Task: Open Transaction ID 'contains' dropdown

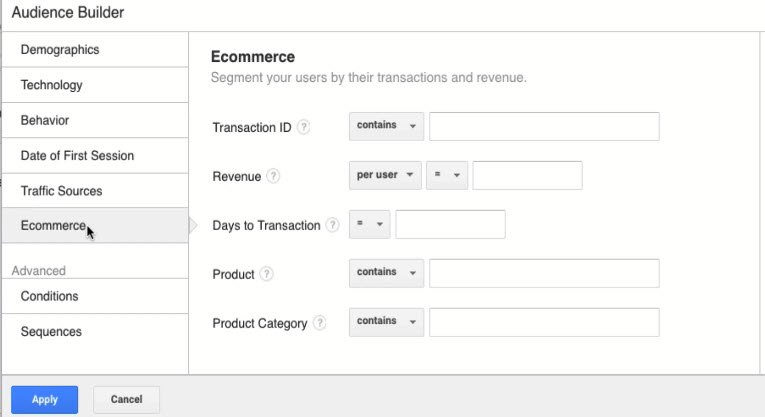Action: click(x=386, y=126)
